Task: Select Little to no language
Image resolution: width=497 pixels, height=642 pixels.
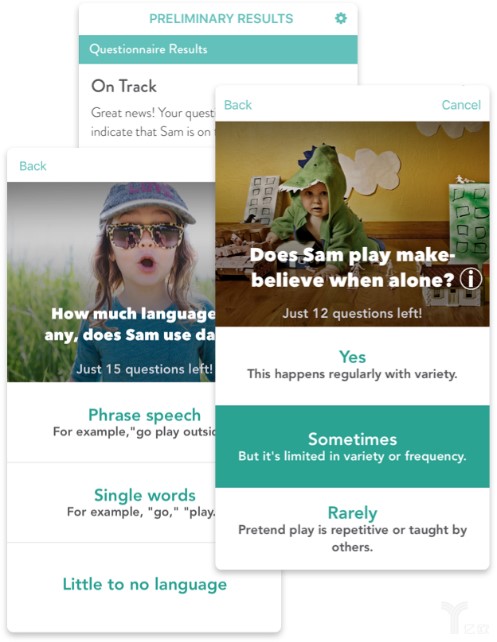Action: coord(144,584)
